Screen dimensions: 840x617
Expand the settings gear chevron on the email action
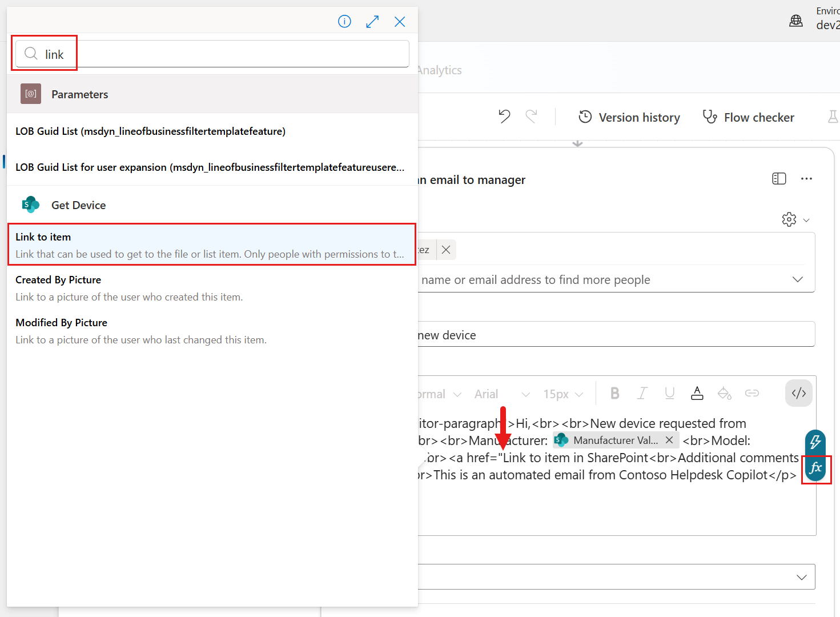[x=806, y=219]
